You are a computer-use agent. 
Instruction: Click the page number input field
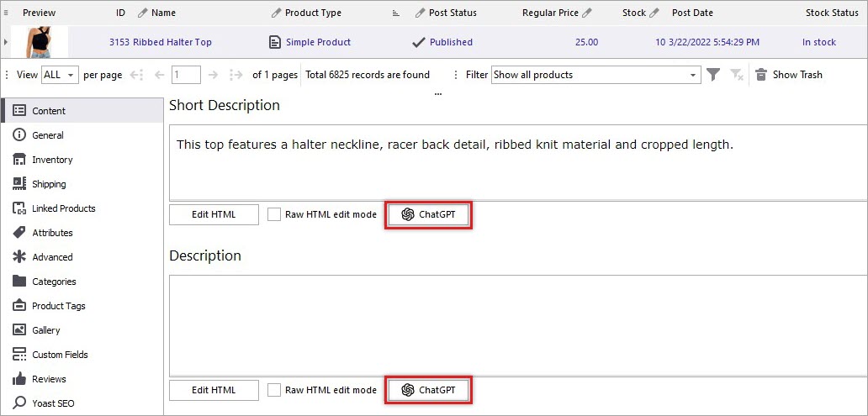[x=186, y=75]
